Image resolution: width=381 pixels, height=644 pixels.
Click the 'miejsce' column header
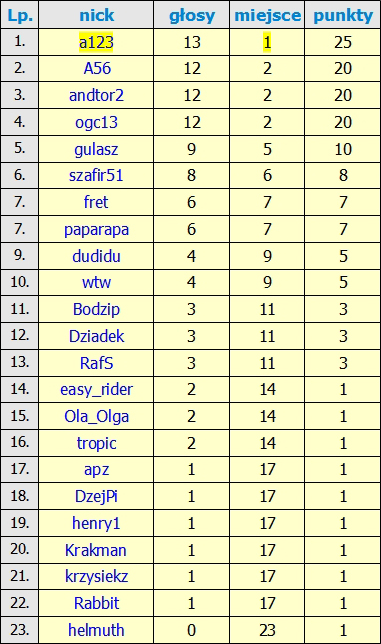(267, 16)
